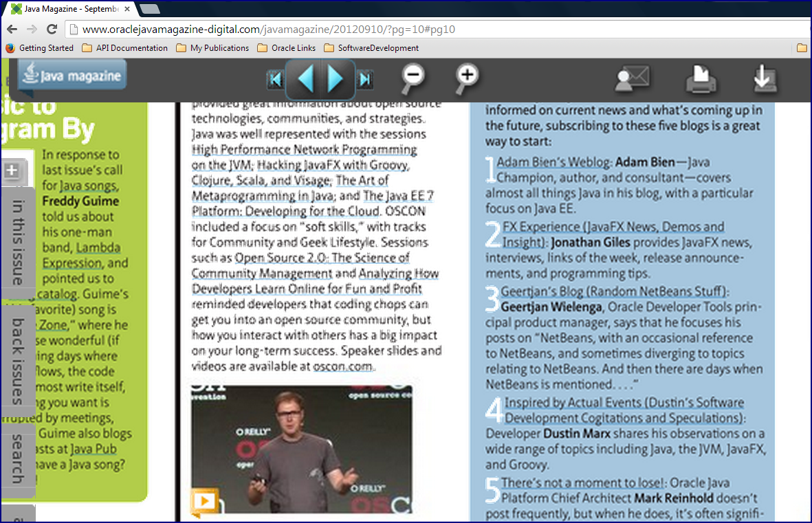
Task: Jump to the first page
Action: (275, 79)
